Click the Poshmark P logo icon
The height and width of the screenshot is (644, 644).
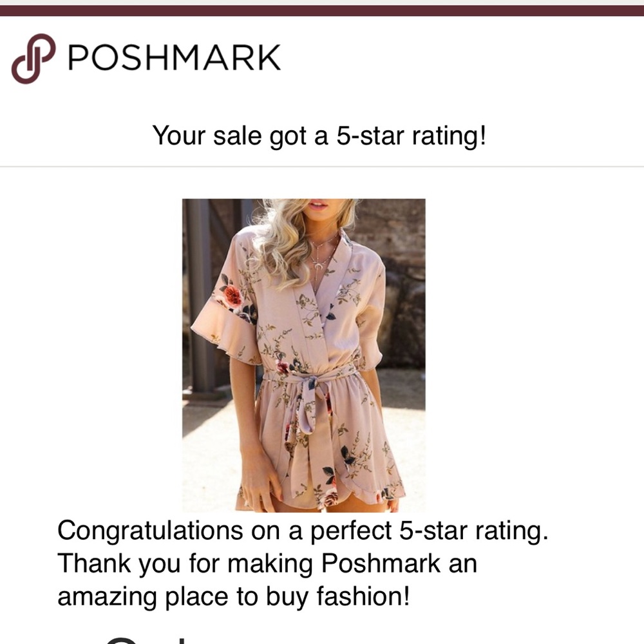click(x=33, y=58)
